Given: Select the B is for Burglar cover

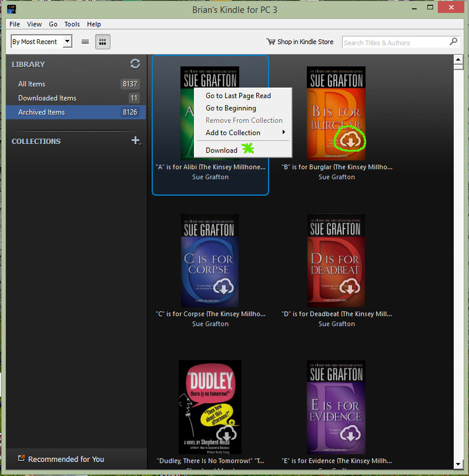Looking at the screenshot, I should tap(336, 113).
